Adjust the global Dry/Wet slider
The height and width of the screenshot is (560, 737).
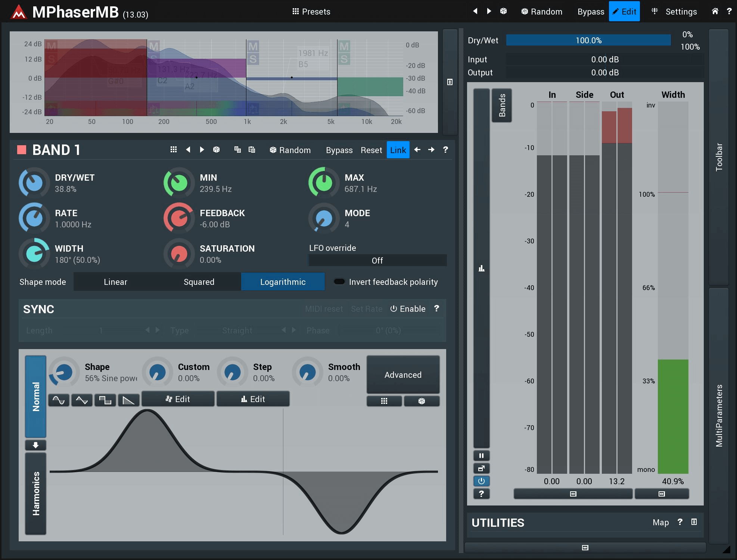pos(588,40)
